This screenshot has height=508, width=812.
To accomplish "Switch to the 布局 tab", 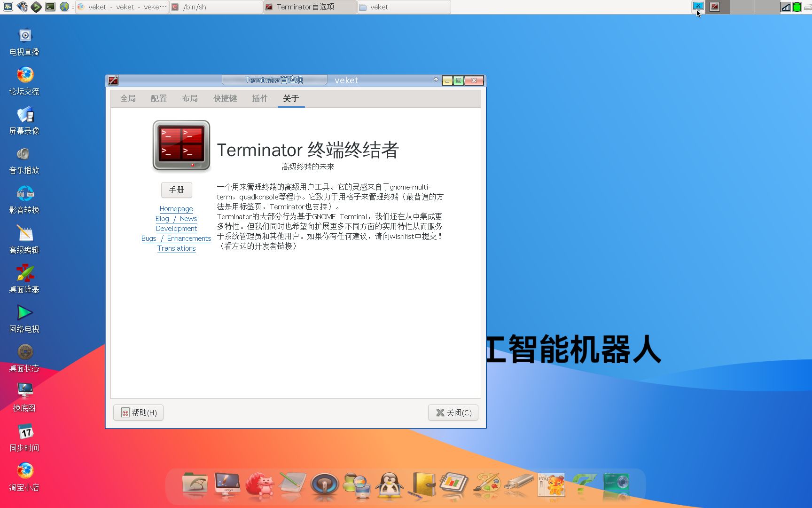I will click(190, 98).
